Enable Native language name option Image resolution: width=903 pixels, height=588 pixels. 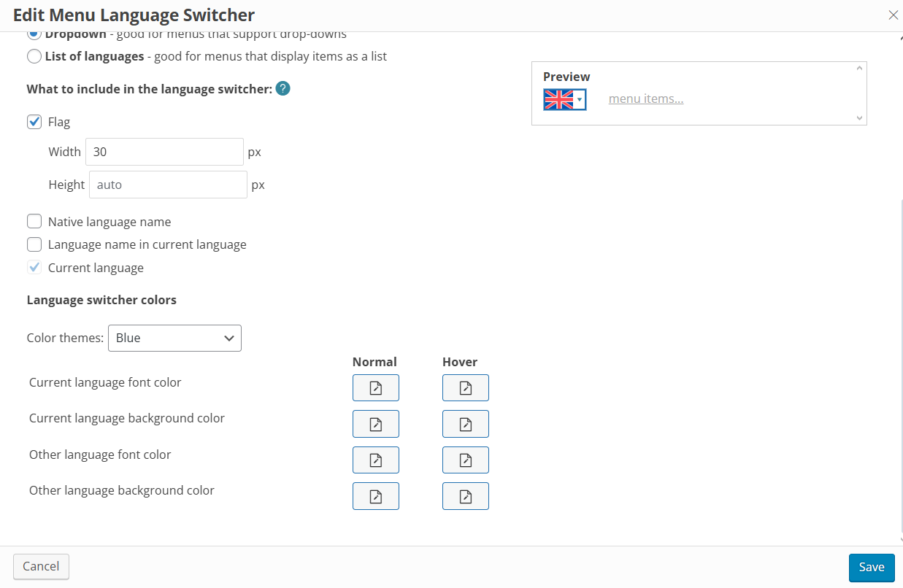coord(34,222)
